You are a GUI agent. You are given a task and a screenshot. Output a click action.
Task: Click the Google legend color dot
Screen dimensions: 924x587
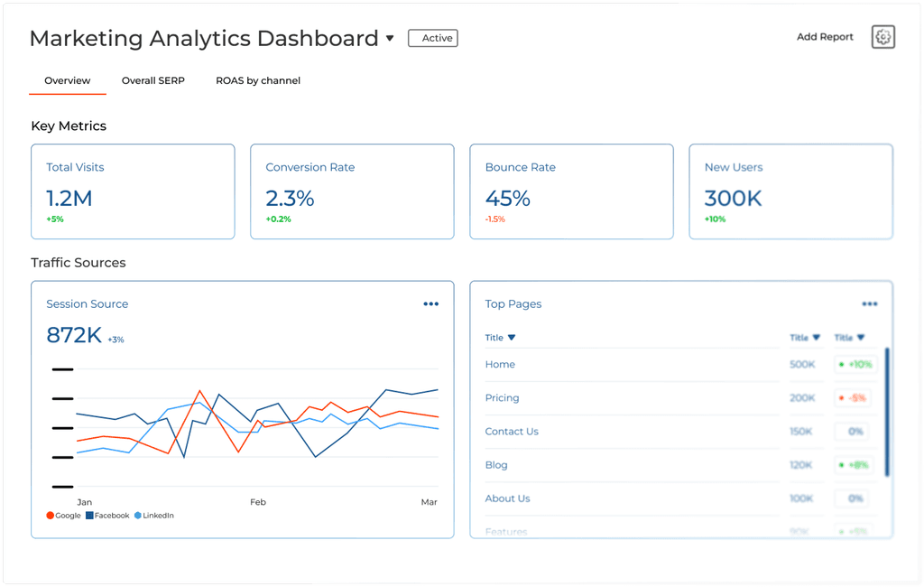coord(50,516)
